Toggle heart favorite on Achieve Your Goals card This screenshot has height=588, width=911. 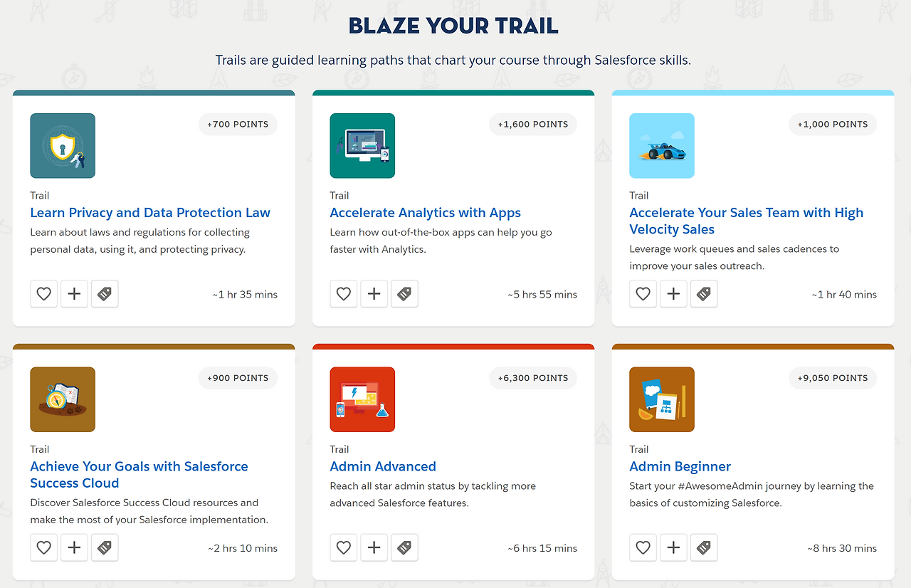pos(44,548)
